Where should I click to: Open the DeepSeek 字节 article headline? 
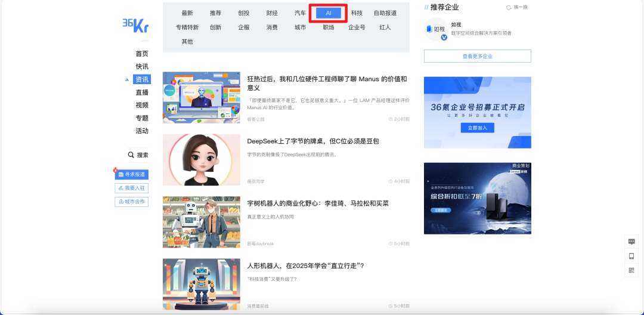click(x=313, y=141)
